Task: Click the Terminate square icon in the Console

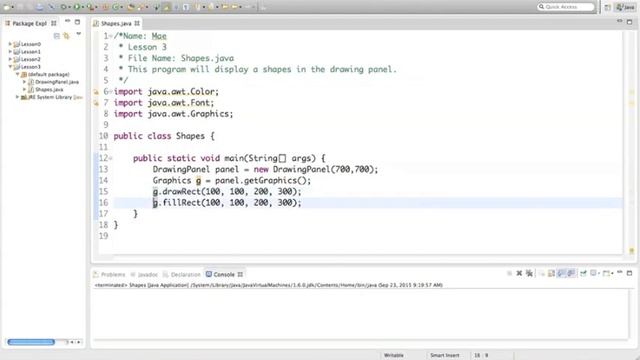Action: click(509, 273)
